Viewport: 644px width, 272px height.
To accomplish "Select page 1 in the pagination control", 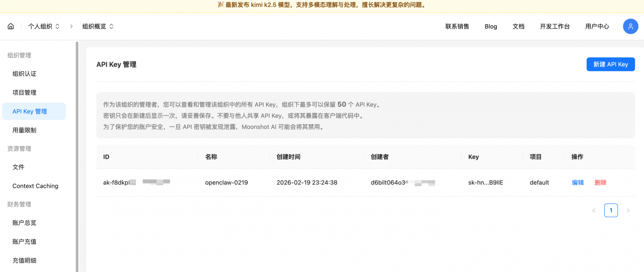I will point(611,210).
